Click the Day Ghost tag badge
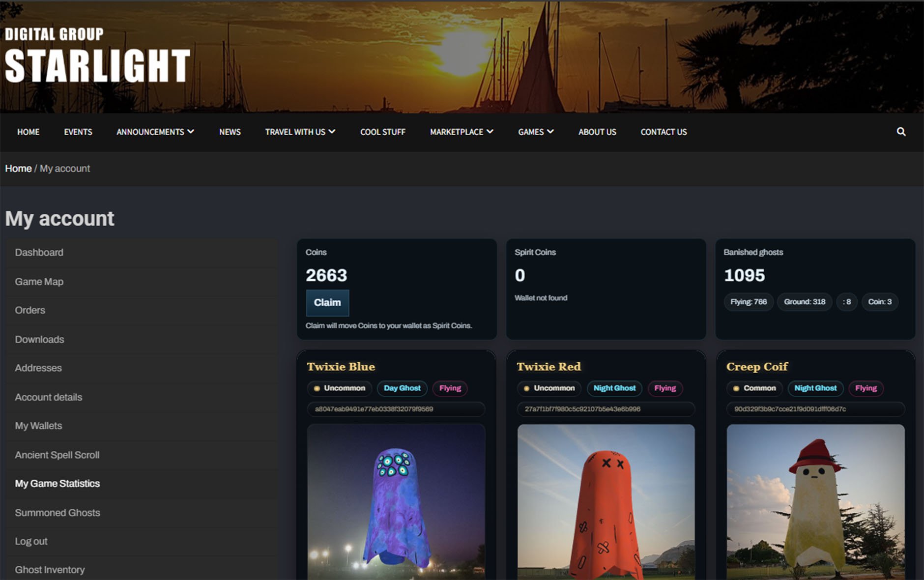Screen dimensions: 924x580 402,388
